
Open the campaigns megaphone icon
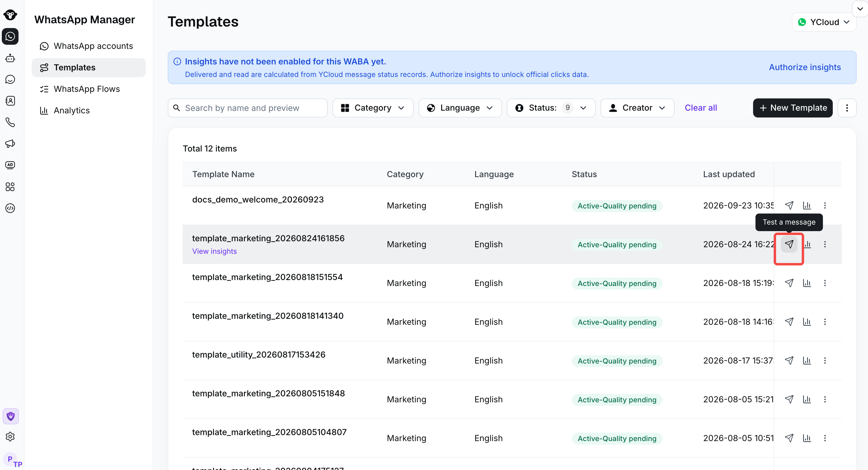tap(10, 144)
